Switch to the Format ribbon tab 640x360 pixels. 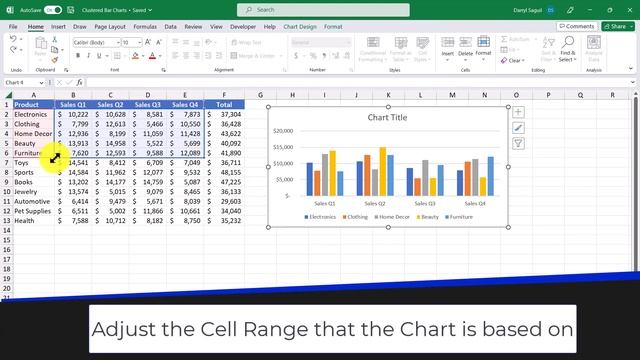coord(333,27)
